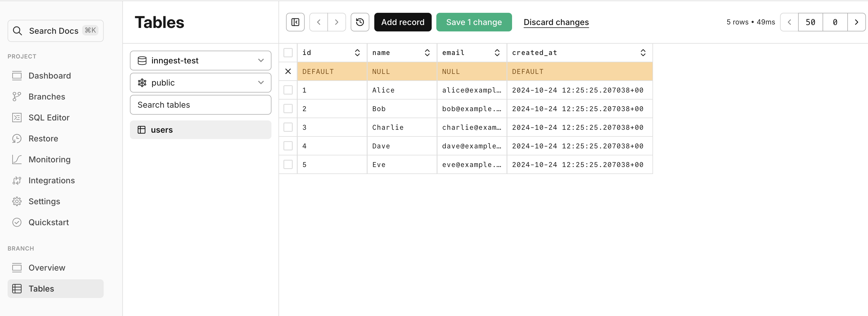Screen dimensions: 868x316
Task: Select the checkbox on Eve's row
Action: (x=288, y=165)
